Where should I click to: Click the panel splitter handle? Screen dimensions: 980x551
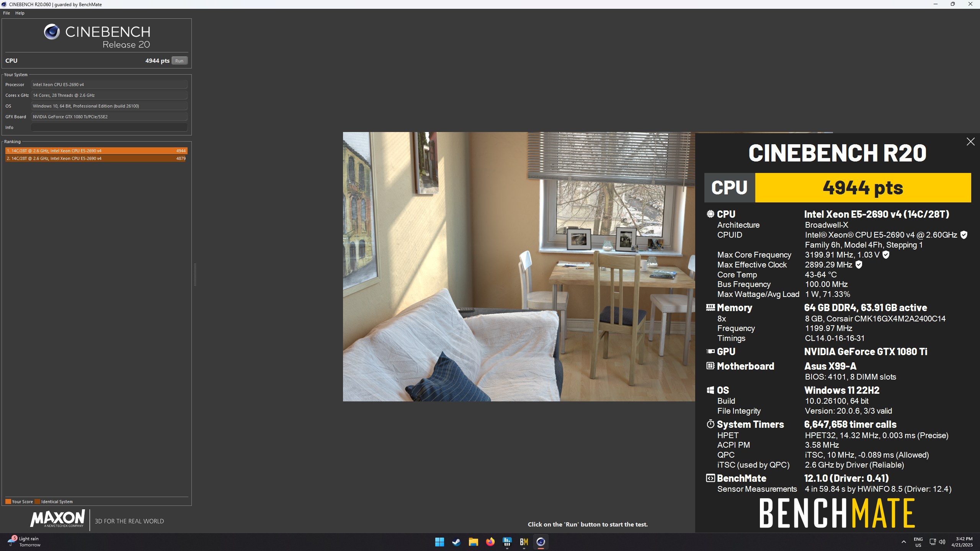coord(195,274)
